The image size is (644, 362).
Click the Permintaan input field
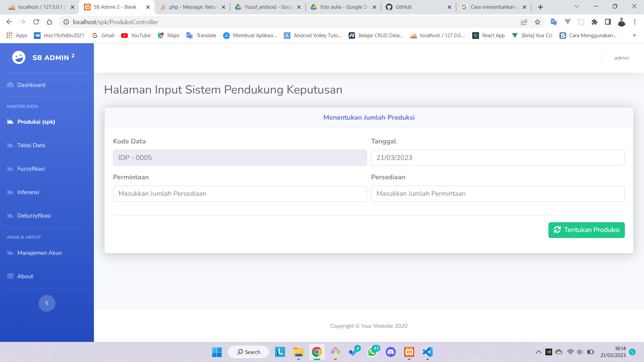(x=239, y=194)
